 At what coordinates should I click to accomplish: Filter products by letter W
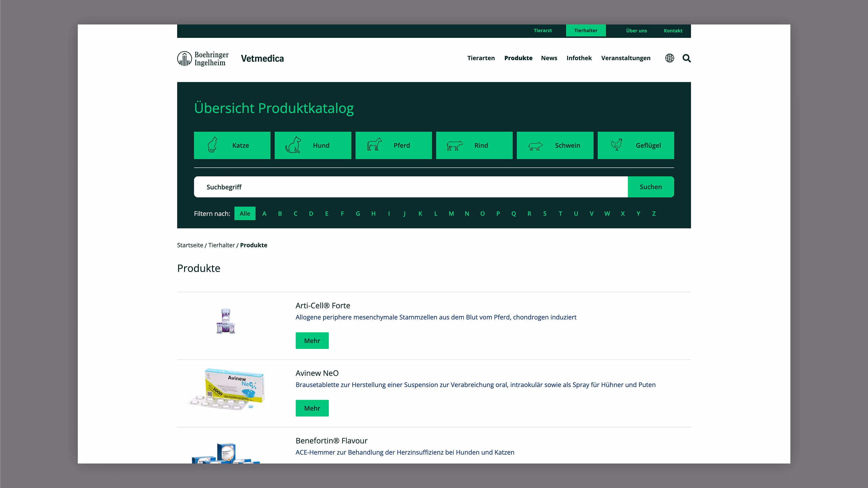coord(607,214)
